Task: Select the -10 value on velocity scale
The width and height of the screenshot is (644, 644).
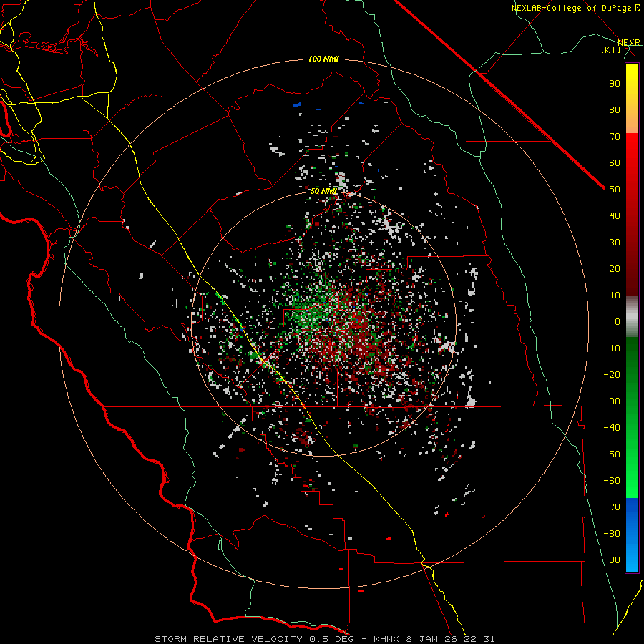Action: [x=612, y=348]
